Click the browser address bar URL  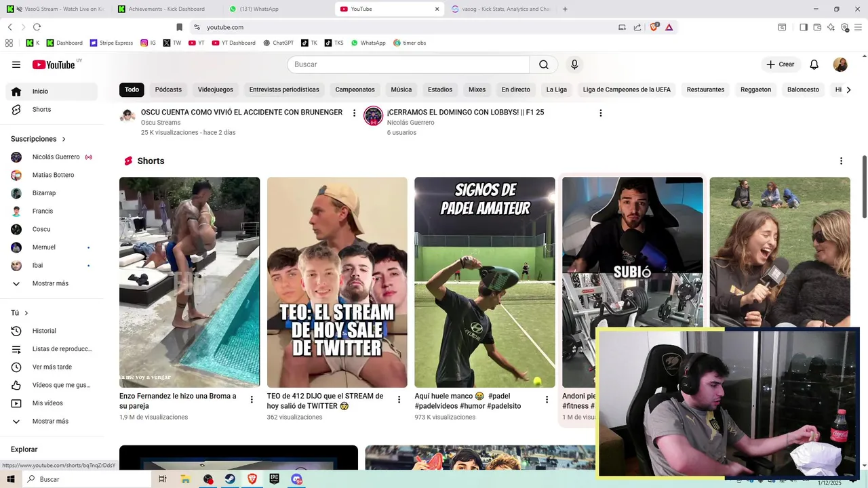pyautogui.click(x=225, y=27)
